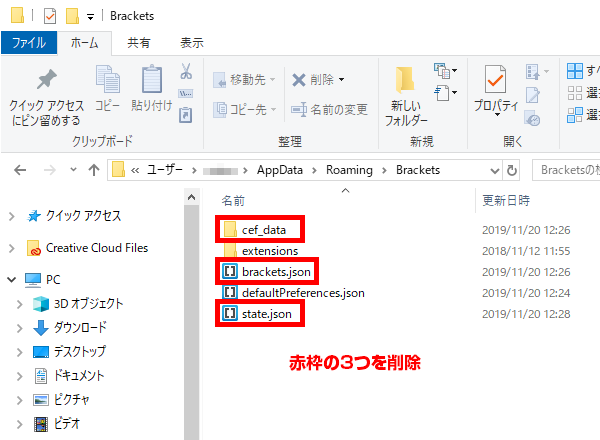Screen dimensions: 600x440
Task: Select デスクトップ in navigation pane
Action: point(69,352)
